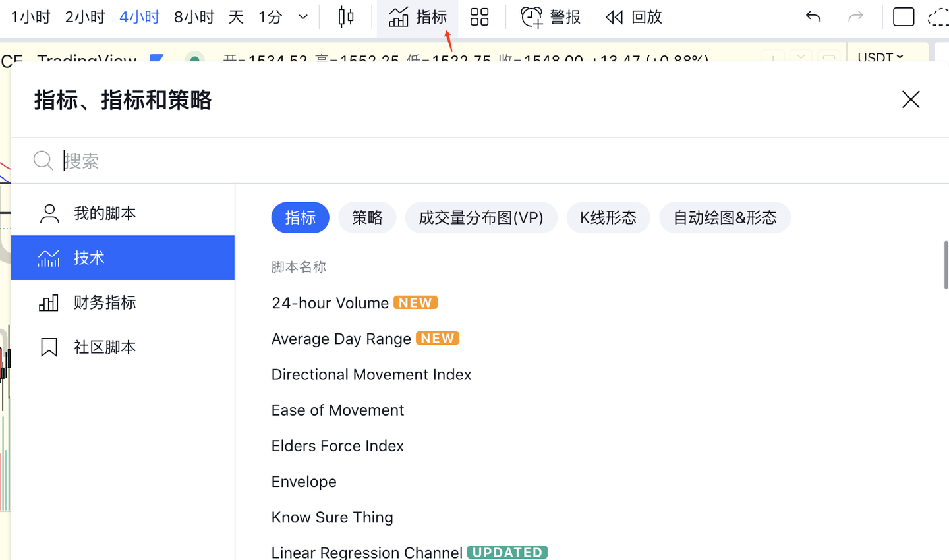Open the USDT currency dropdown
Image resolution: width=949 pixels, height=560 pixels.
pyautogui.click(x=879, y=57)
